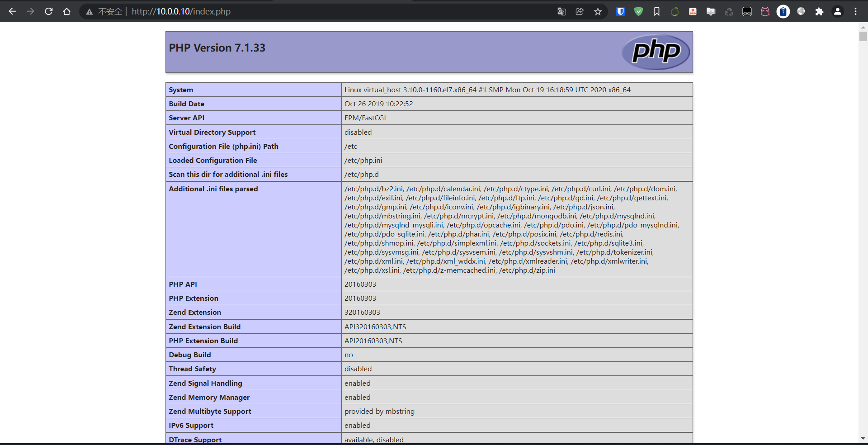Click the IPv6 Support label
The height and width of the screenshot is (445, 868).
[191, 426]
